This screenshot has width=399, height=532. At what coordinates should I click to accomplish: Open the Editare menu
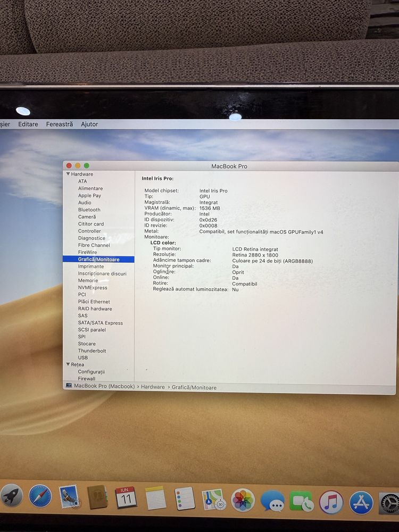[x=28, y=124]
